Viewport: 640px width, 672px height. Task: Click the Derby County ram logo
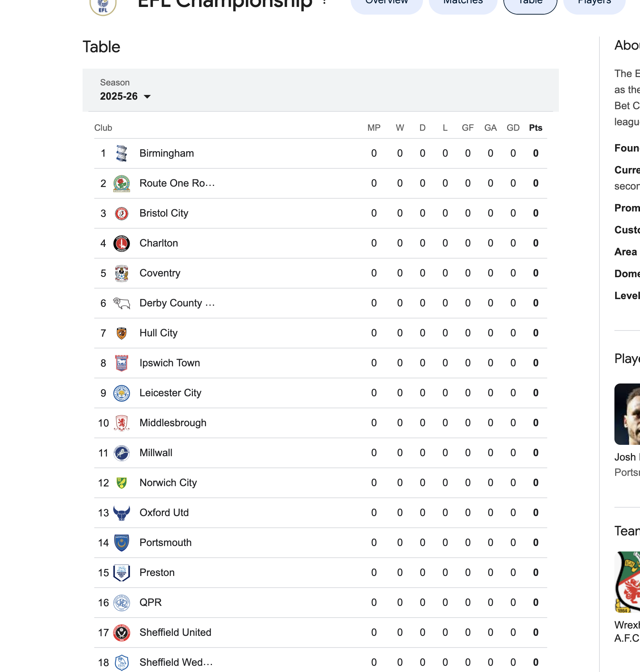coord(122,303)
